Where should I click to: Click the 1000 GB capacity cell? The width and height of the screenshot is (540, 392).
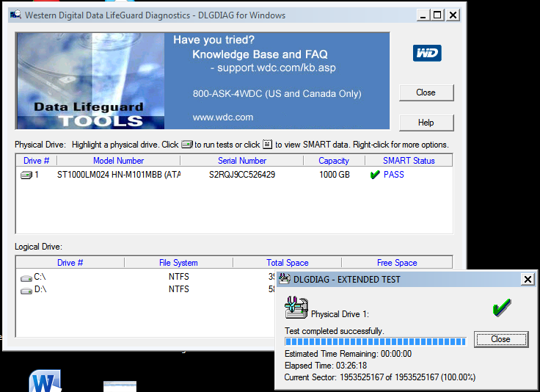point(334,175)
